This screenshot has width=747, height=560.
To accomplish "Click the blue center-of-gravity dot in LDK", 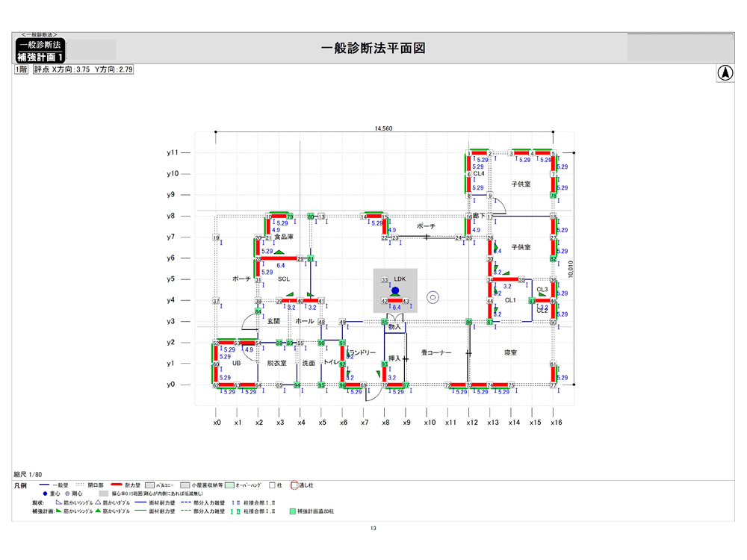I will pyautogui.click(x=395, y=290).
